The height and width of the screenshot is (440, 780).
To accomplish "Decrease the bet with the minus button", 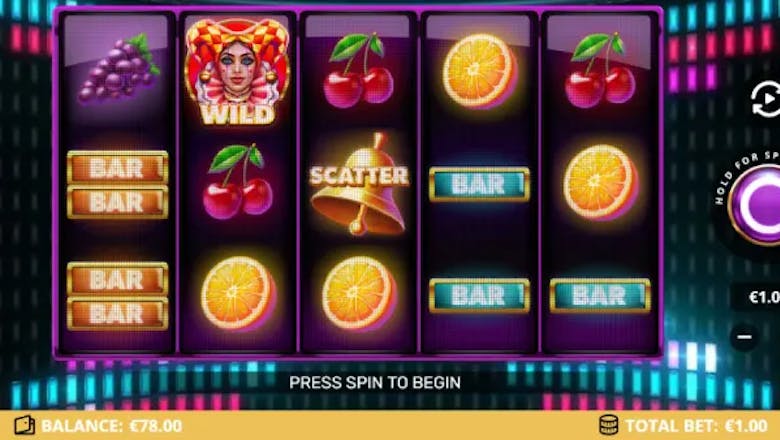I will [744, 337].
